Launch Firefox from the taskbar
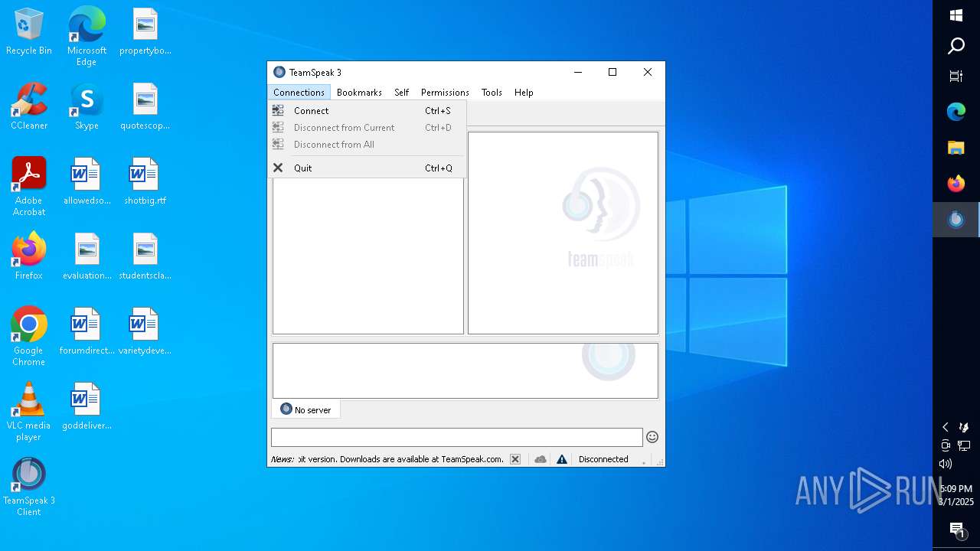This screenshot has width=980, height=551. point(956,184)
